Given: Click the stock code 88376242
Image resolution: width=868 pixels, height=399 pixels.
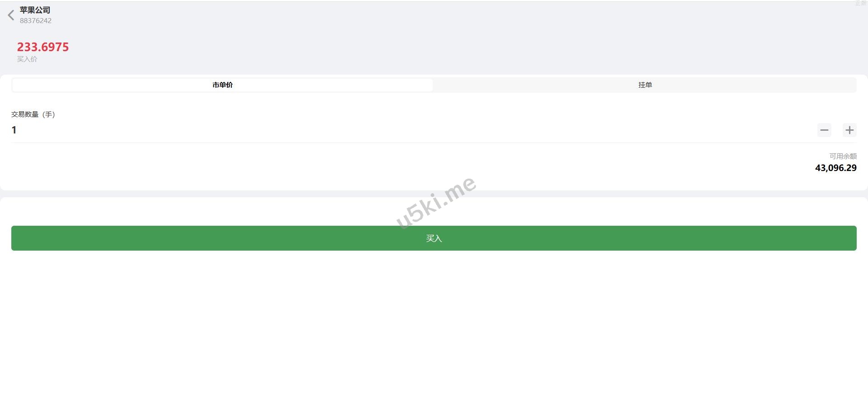Looking at the screenshot, I should [36, 21].
